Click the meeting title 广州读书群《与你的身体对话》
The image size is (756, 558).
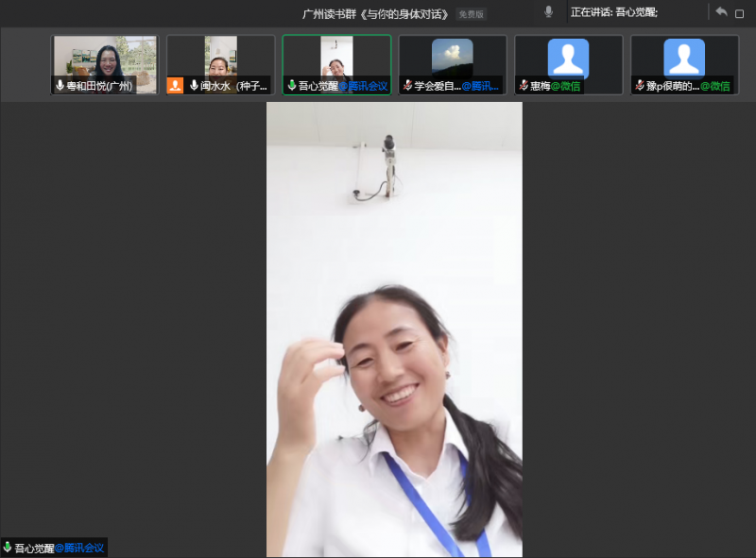[x=376, y=14]
